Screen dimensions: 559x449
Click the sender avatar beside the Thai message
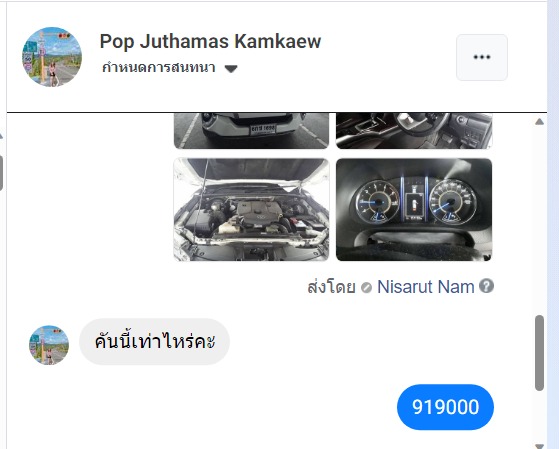pyautogui.click(x=49, y=345)
